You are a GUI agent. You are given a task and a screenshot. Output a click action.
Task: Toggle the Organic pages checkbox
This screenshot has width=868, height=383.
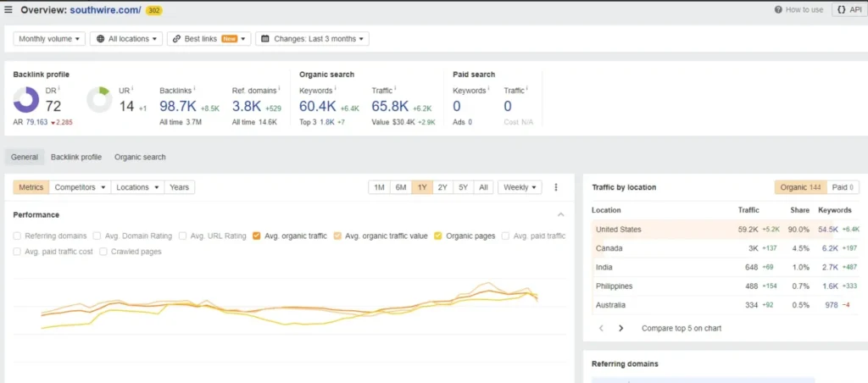pos(438,236)
